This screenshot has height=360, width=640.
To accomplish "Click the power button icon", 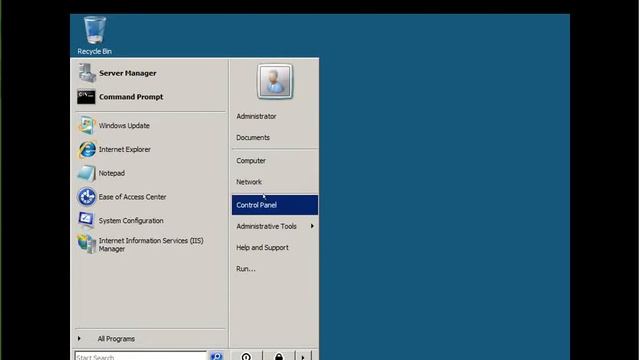I will (x=246, y=356).
